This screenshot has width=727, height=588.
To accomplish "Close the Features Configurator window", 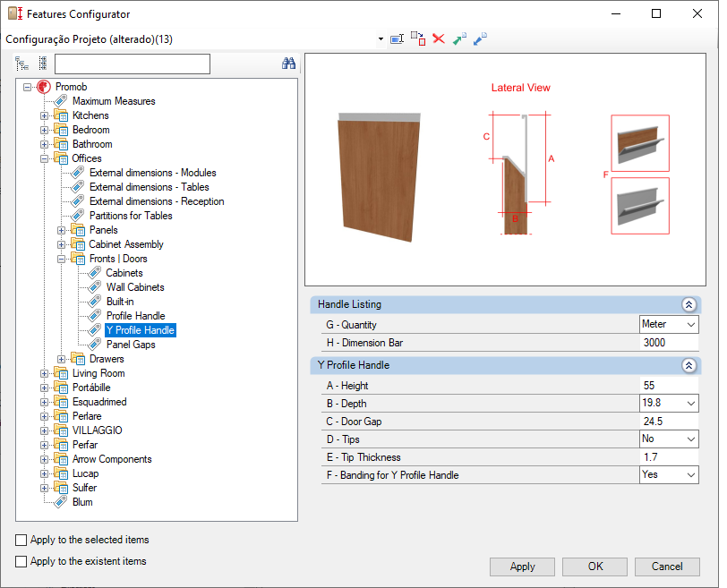I will [697, 14].
